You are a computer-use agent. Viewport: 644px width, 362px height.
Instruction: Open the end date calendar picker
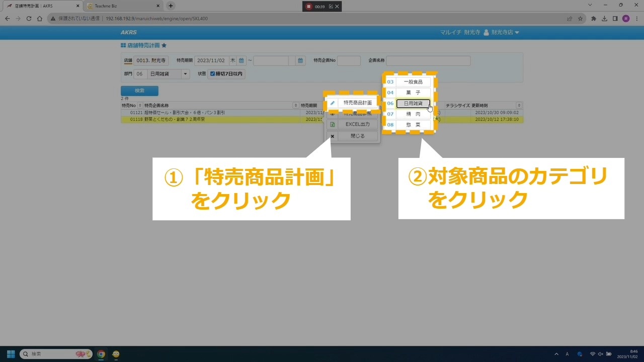300,61
